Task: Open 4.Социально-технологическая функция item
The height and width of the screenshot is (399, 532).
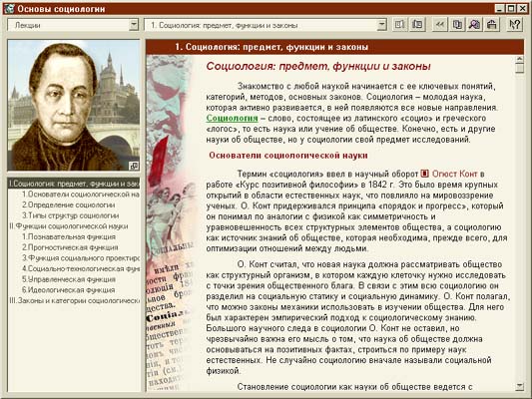Action: (81, 268)
